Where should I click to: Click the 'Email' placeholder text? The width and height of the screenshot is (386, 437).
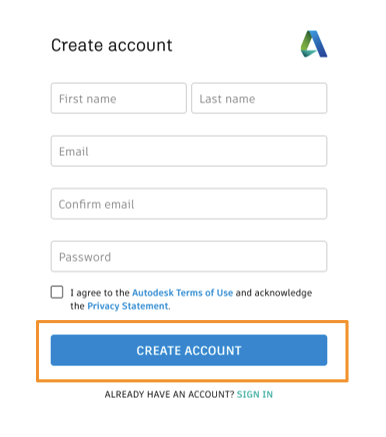(74, 151)
